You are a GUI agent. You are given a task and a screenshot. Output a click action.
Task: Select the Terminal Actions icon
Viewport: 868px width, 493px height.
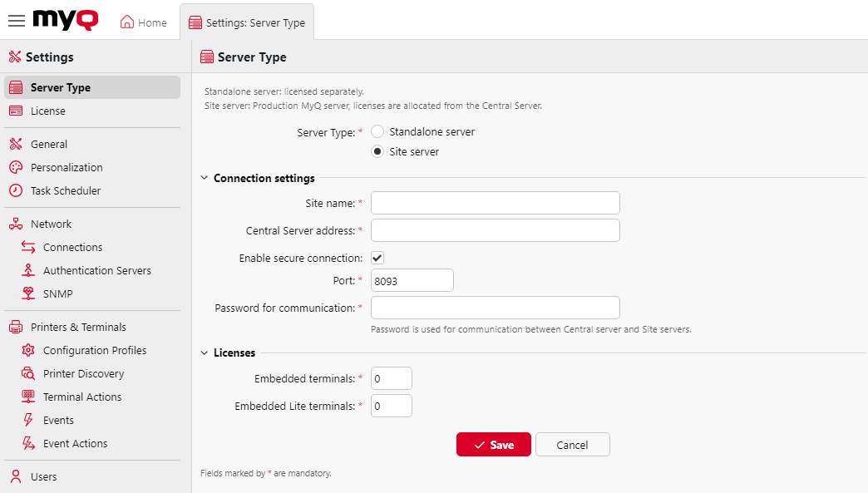coord(29,397)
